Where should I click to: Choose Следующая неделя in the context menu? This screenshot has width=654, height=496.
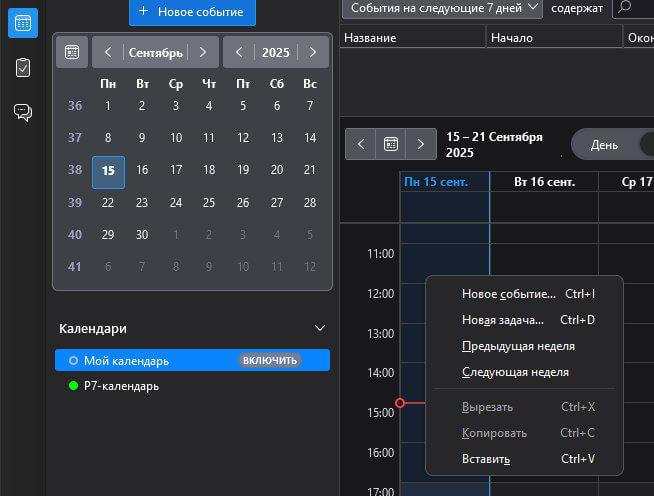(515, 372)
